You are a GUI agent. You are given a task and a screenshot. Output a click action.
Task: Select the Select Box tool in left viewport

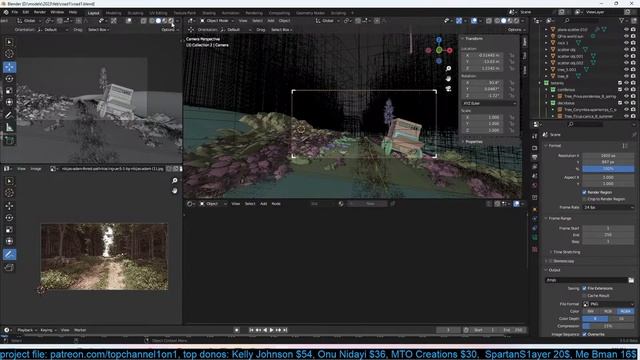9,42
